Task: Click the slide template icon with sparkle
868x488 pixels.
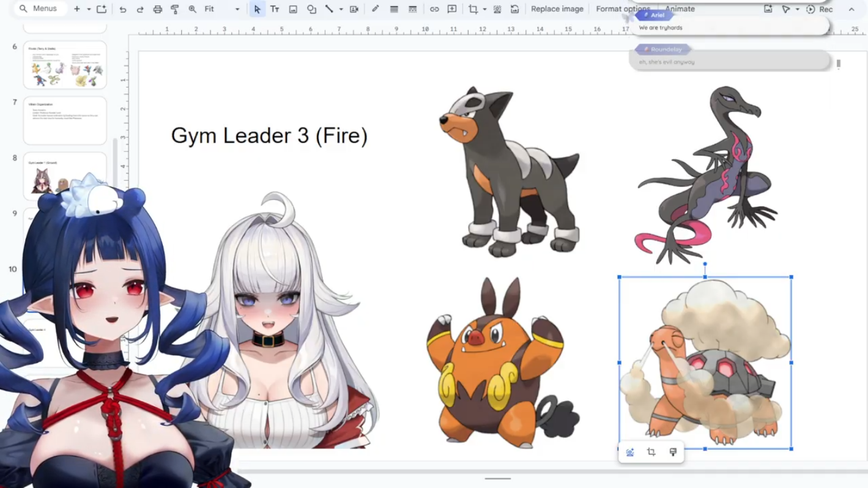Action: [102, 9]
